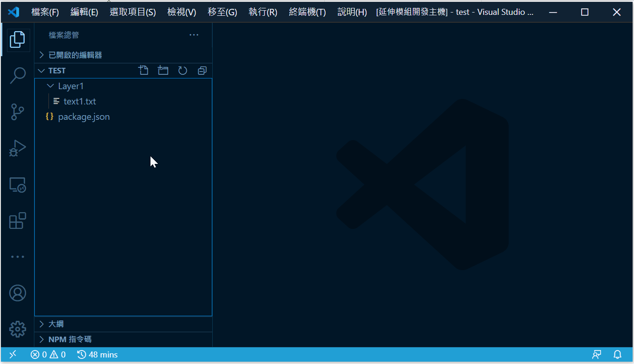Click the 48 mins timer status item
This screenshot has width=634, height=364.
(97, 355)
